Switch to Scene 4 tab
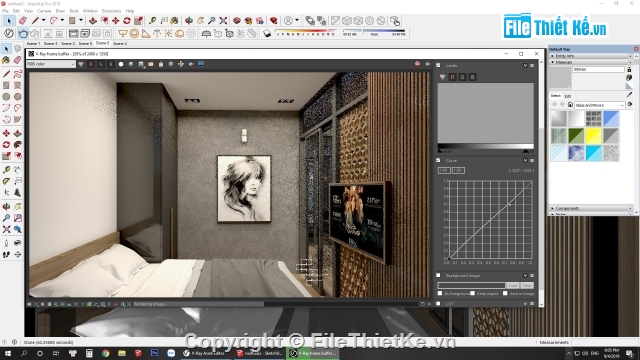The height and width of the screenshot is (360, 640). [120, 43]
